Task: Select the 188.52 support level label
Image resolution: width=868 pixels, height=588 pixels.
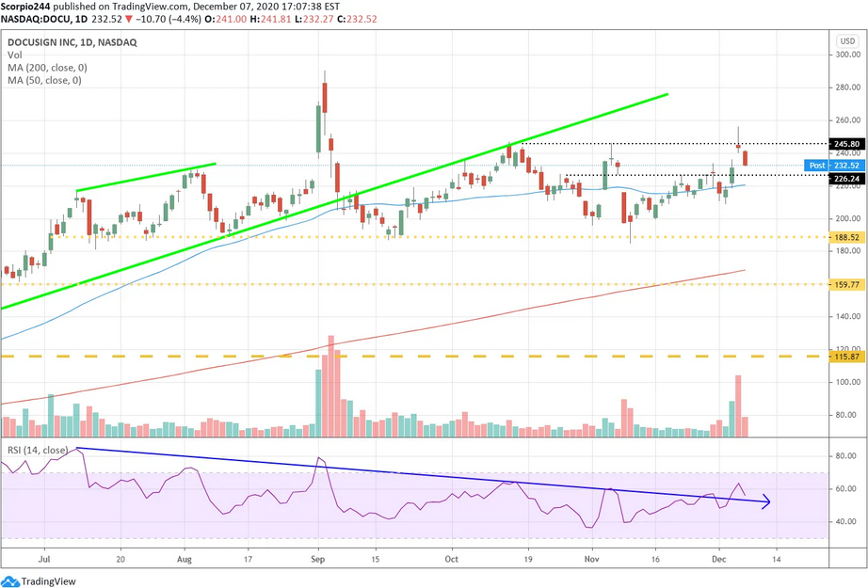Action: pos(846,237)
